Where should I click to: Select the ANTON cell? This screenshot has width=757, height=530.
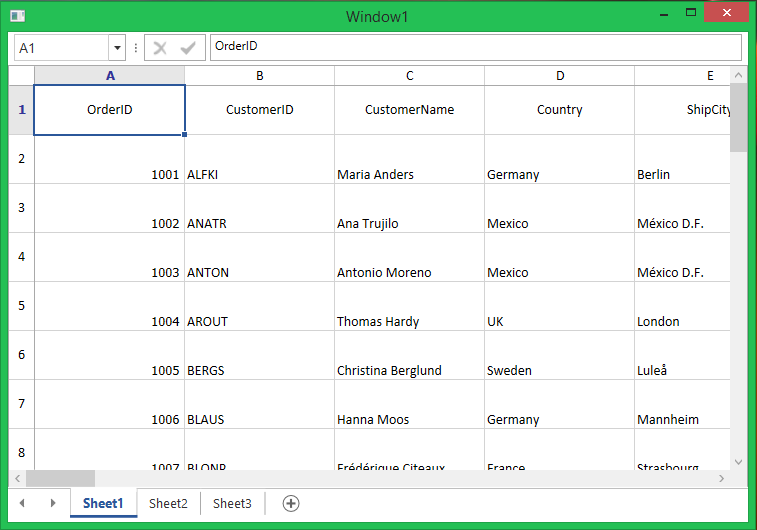pyautogui.click(x=260, y=257)
